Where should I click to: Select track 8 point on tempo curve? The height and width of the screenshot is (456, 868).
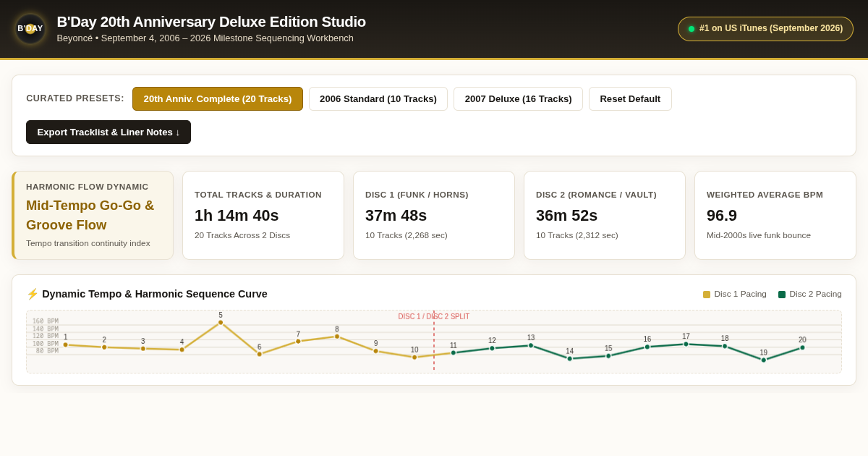click(337, 337)
